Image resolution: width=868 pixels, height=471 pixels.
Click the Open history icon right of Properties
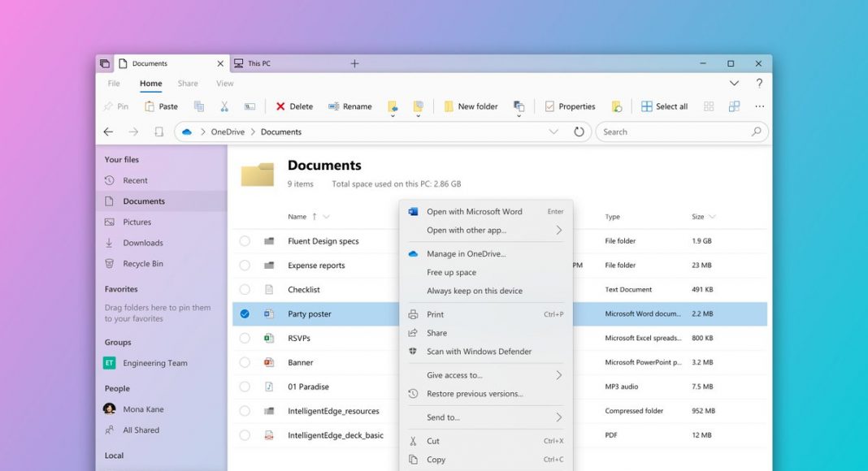[617, 106]
